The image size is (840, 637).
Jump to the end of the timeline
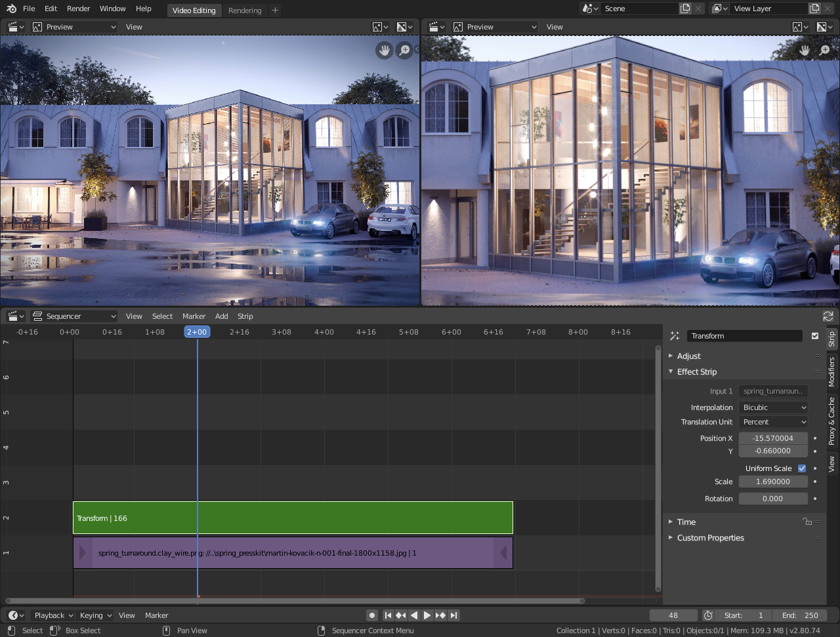pyautogui.click(x=453, y=615)
